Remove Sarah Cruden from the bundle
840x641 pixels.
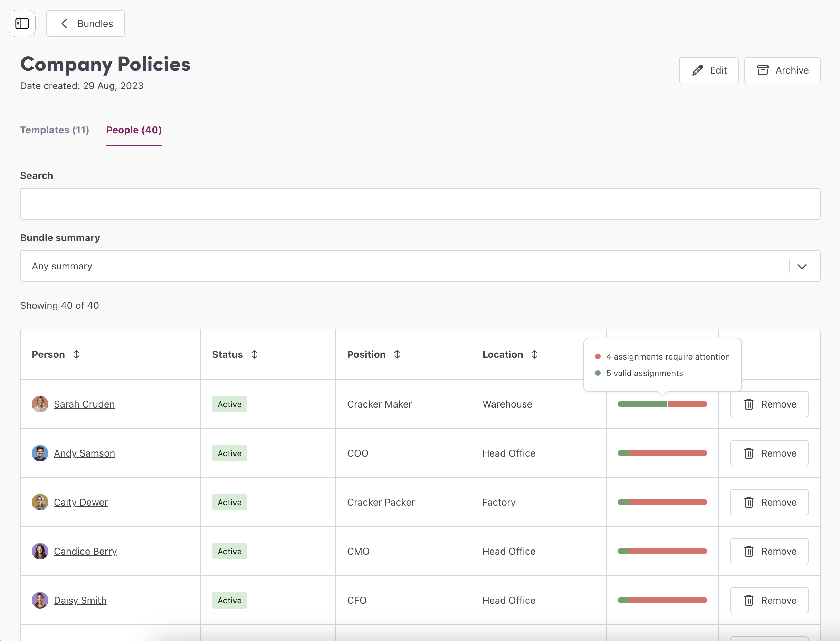pyautogui.click(x=769, y=404)
